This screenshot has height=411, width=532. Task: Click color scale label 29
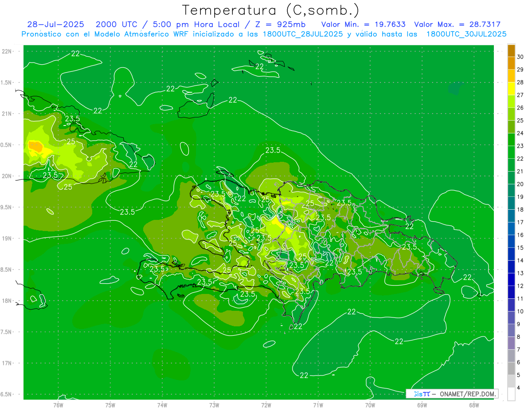click(520, 70)
